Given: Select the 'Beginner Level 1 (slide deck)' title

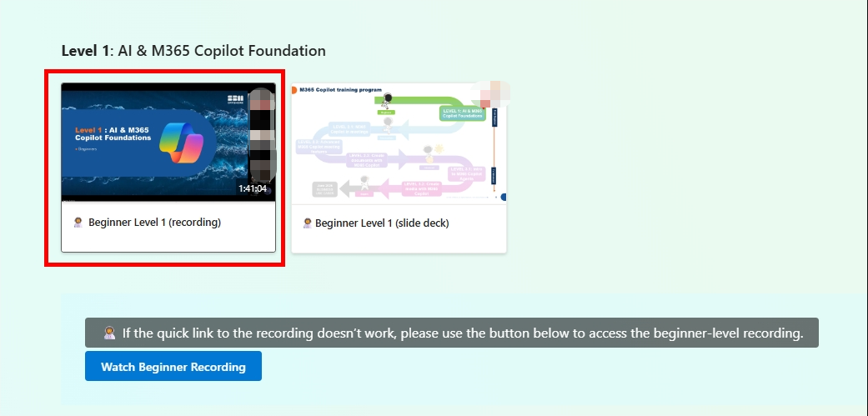Looking at the screenshot, I should click(382, 223).
